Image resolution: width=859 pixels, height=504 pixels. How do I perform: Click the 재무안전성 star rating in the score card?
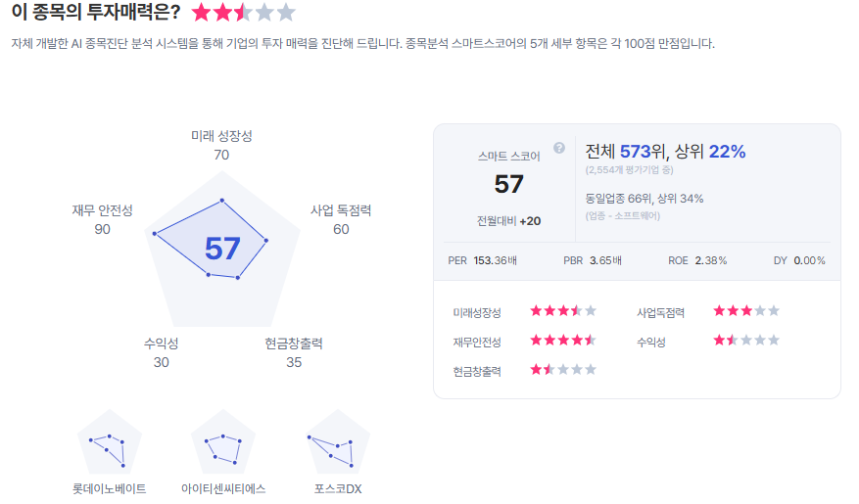[563, 341]
